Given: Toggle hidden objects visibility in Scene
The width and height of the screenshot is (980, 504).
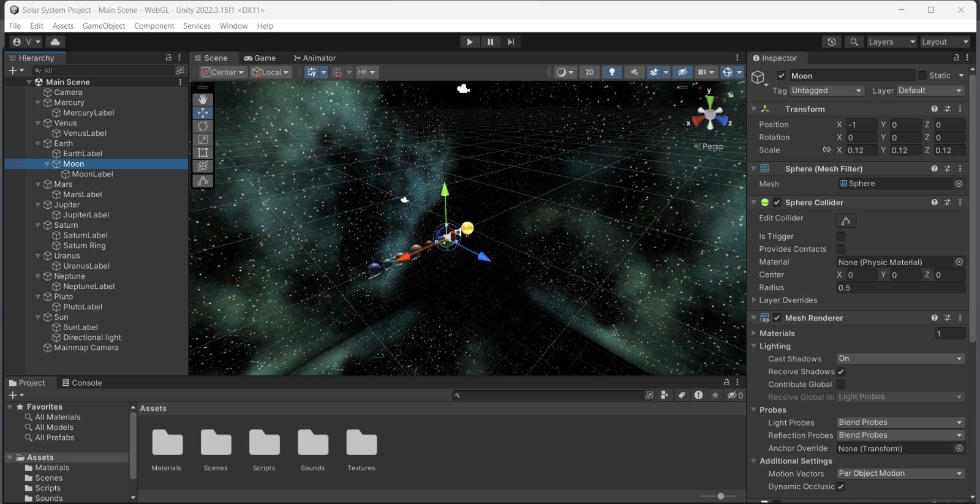Looking at the screenshot, I should [682, 72].
